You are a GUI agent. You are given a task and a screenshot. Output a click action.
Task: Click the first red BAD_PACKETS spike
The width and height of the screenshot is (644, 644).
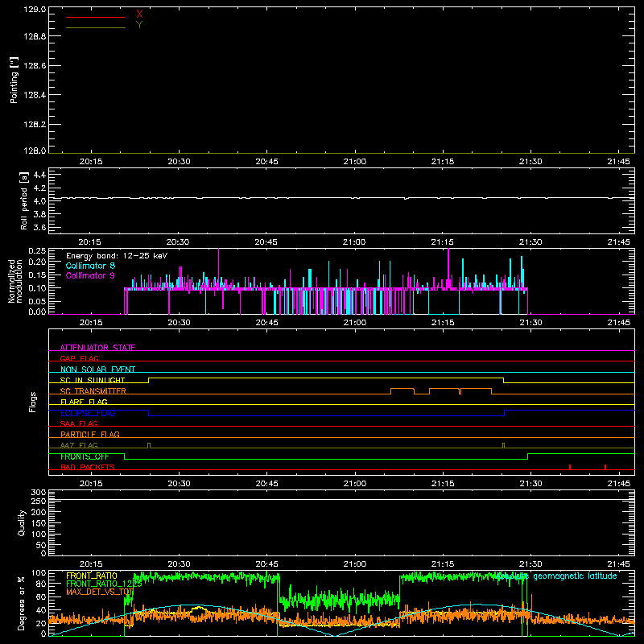pos(570,467)
